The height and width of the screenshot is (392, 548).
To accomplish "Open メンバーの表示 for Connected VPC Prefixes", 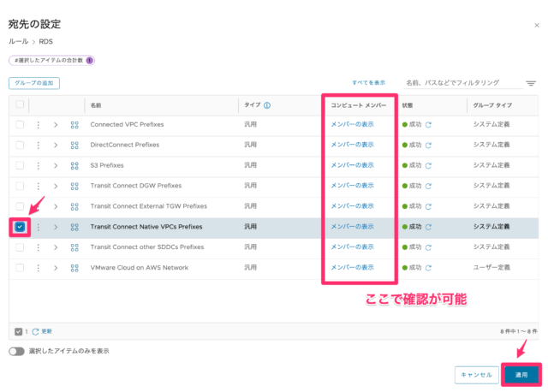I will pyautogui.click(x=352, y=124).
